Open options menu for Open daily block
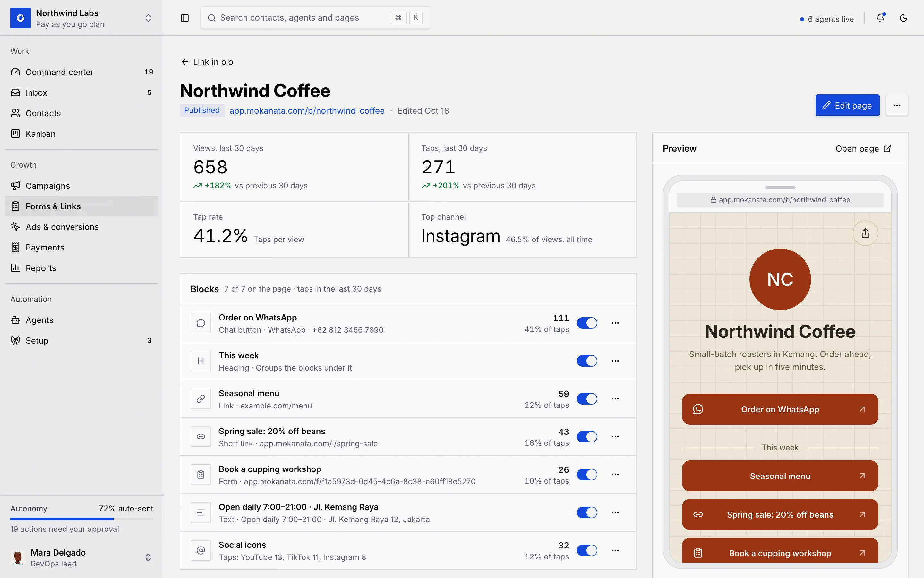This screenshot has height=578, width=924. 615,512
